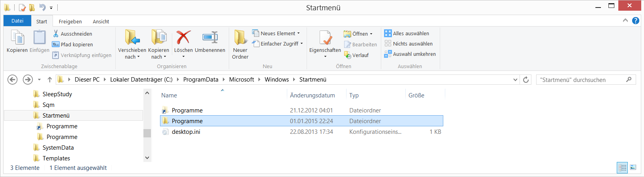The height and width of the screenshot is (177, 644).
Task: Switch to large icons view in status bar
Action: click(633, 167)
